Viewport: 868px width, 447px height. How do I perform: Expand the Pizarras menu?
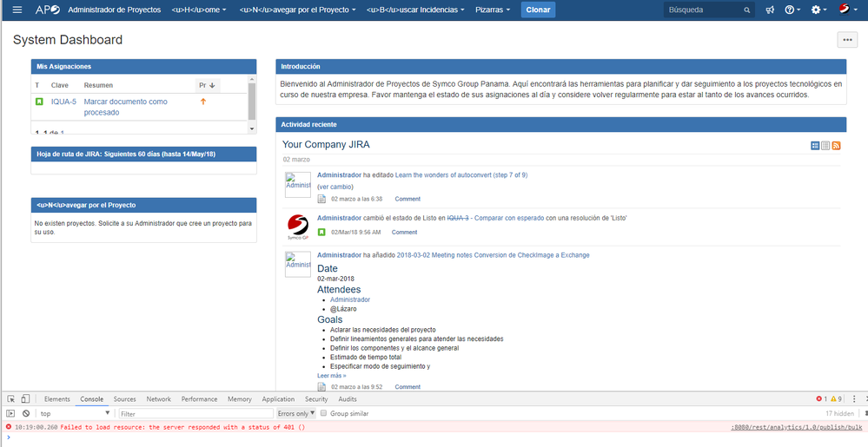[x=493, y=10]
